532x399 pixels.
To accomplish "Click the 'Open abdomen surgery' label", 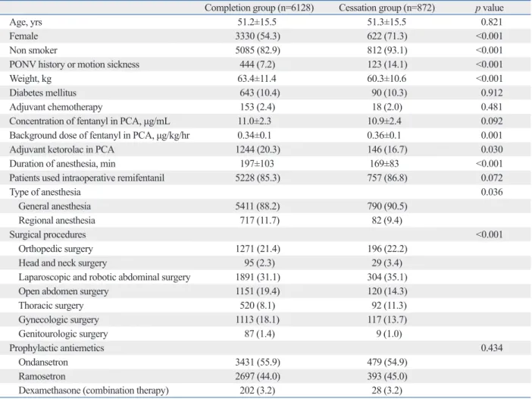I will click(x=64, y=291).
